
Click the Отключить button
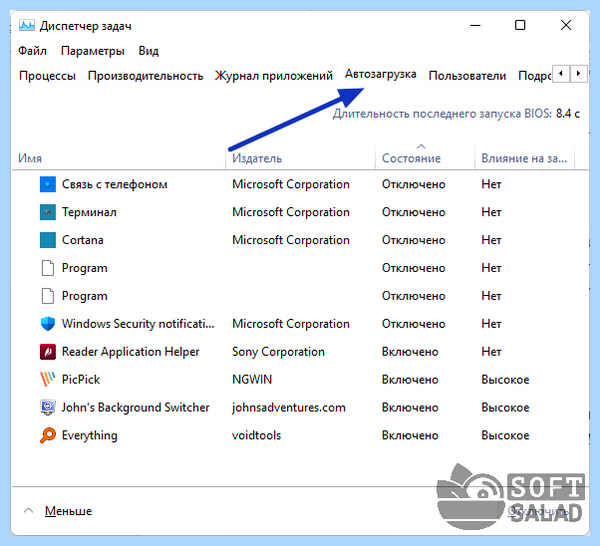(538, 511)
